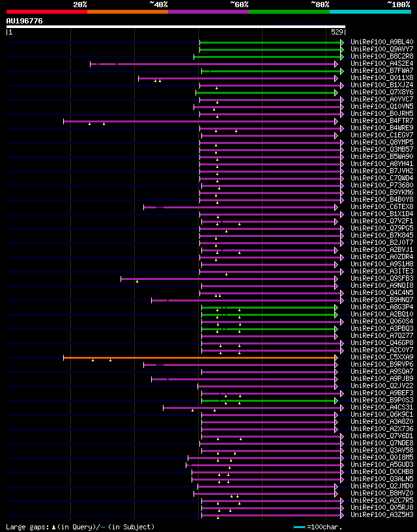Viewport: 417px width, 532px height.
Task: Open hit UniRef100_Q10VN5
Action: point(382,107)
